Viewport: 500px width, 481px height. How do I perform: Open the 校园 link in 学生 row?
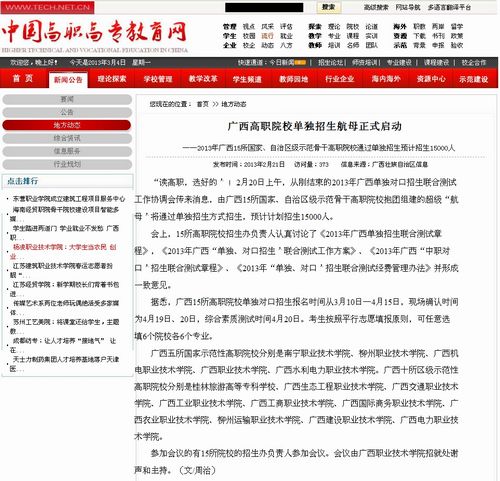[249, 36]
